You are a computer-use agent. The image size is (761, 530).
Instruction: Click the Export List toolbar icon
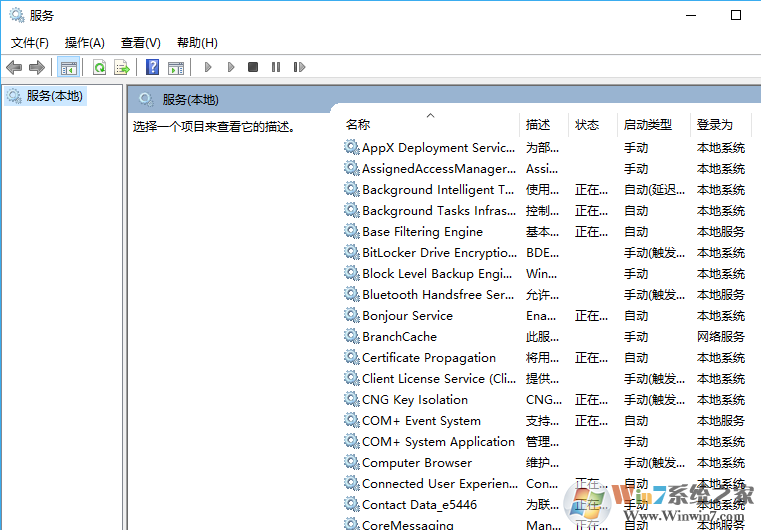click(122, 67)
